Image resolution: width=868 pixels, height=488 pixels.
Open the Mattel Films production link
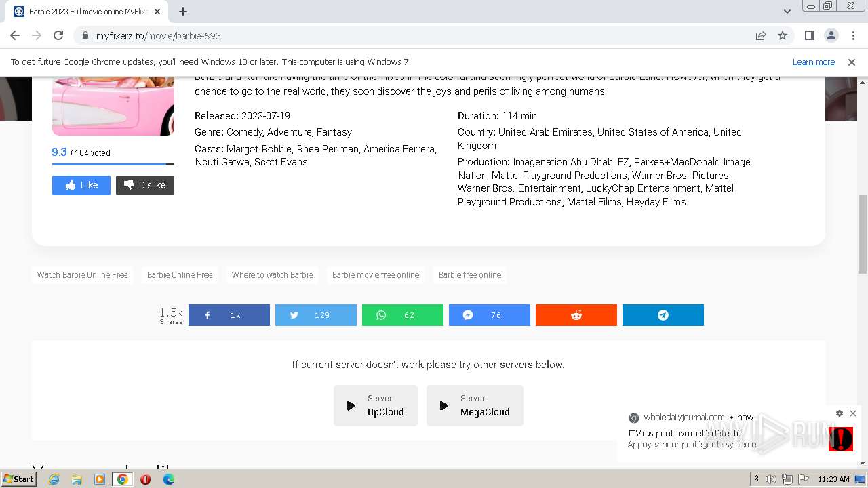click(595, 202)
